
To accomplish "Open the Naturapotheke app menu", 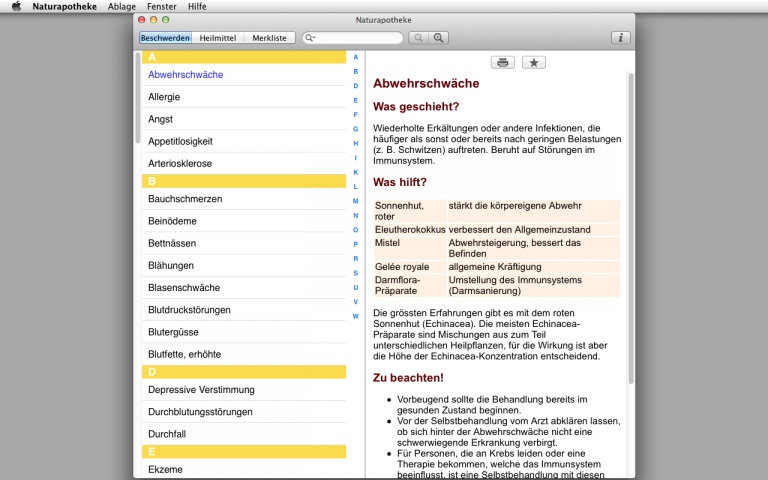I will (x=64, y=6).
